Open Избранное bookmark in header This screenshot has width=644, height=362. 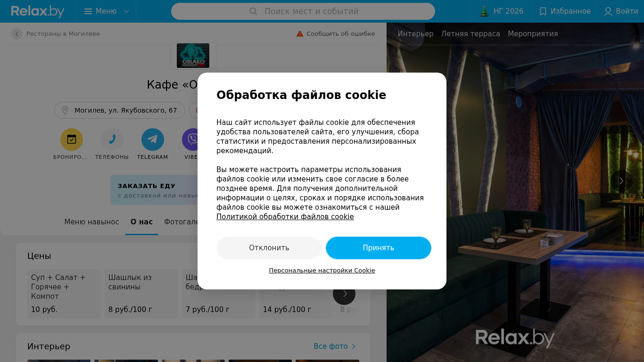click(564, 11)
